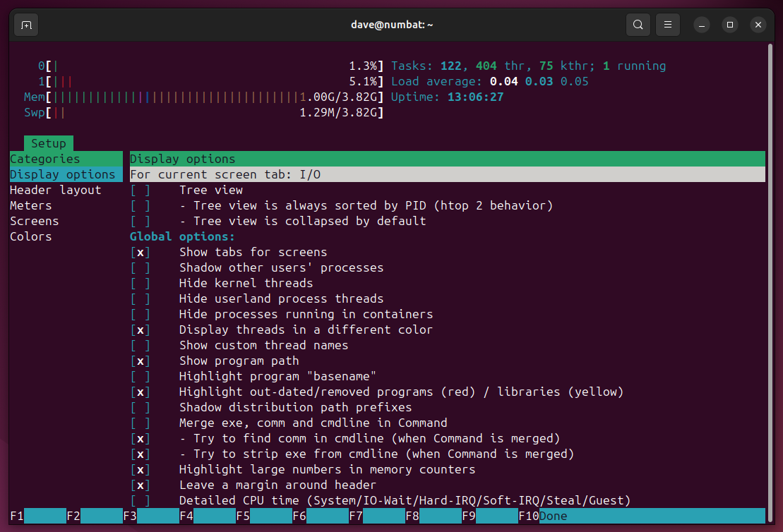Open the "Meters" setup section
This screenshot has height=532, width=783.
32,205
